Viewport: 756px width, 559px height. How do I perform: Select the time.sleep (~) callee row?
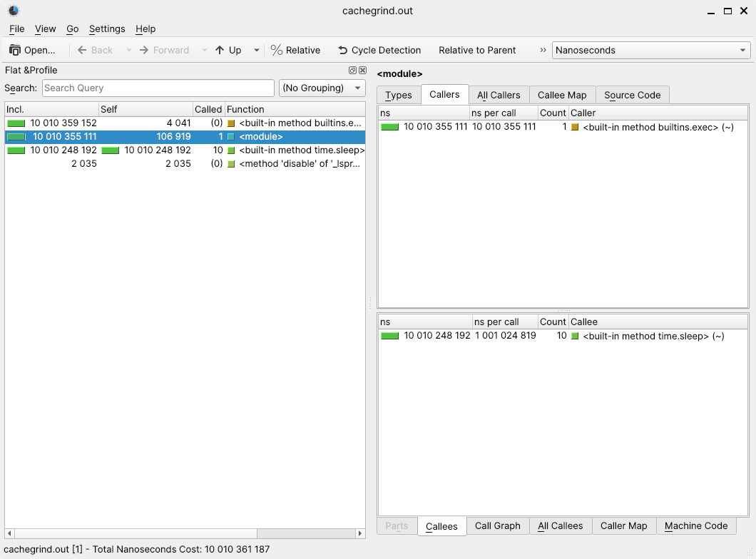(563, 336)
